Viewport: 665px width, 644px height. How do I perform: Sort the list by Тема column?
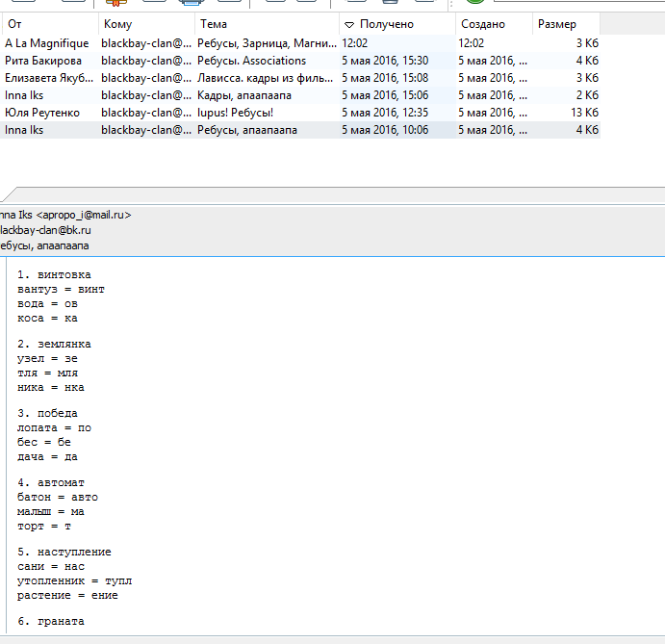pyautogui.click(x=266, y=24)
